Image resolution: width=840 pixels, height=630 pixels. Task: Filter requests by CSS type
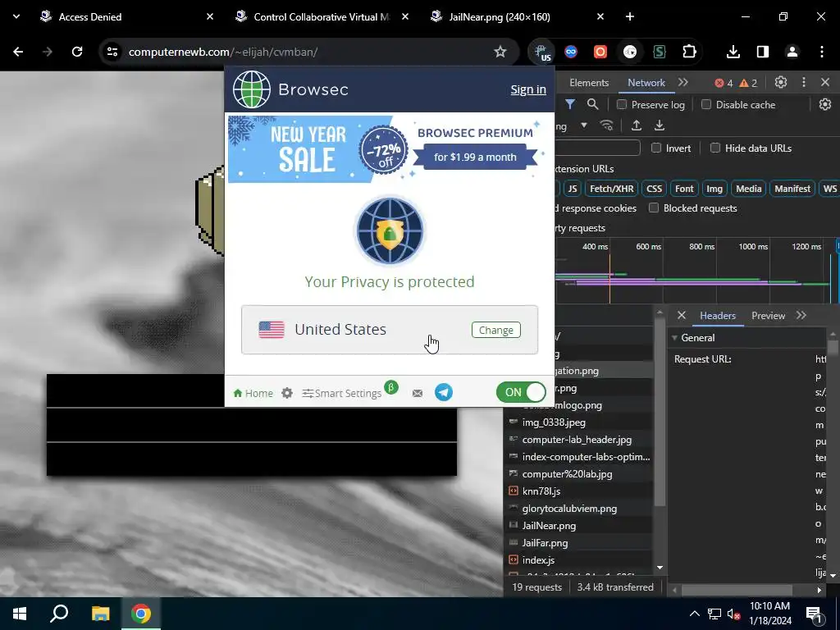[654, 189]
